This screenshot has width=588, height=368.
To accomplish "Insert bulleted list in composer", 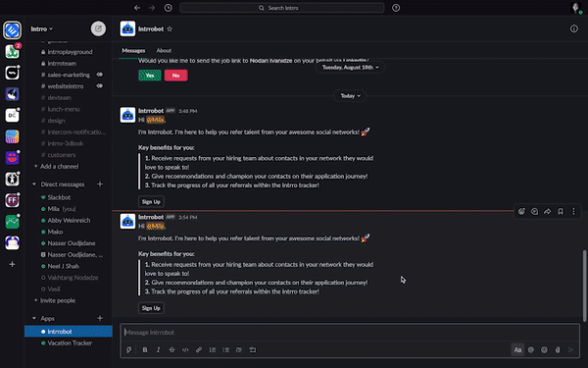I will (225, 349).
